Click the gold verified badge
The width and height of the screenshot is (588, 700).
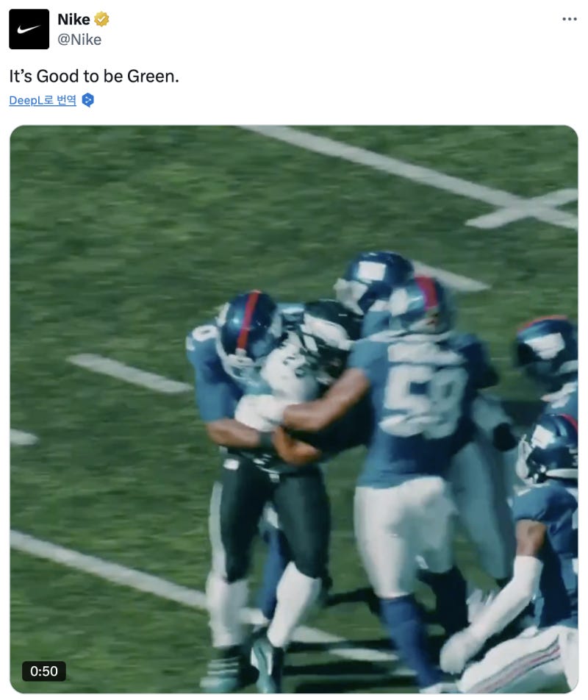101,19
